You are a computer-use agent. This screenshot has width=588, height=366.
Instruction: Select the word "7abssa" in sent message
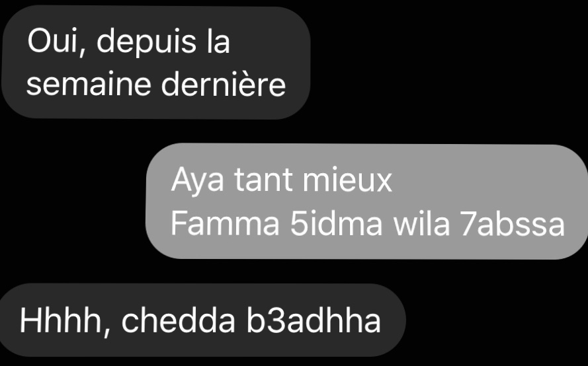(513, 224)
